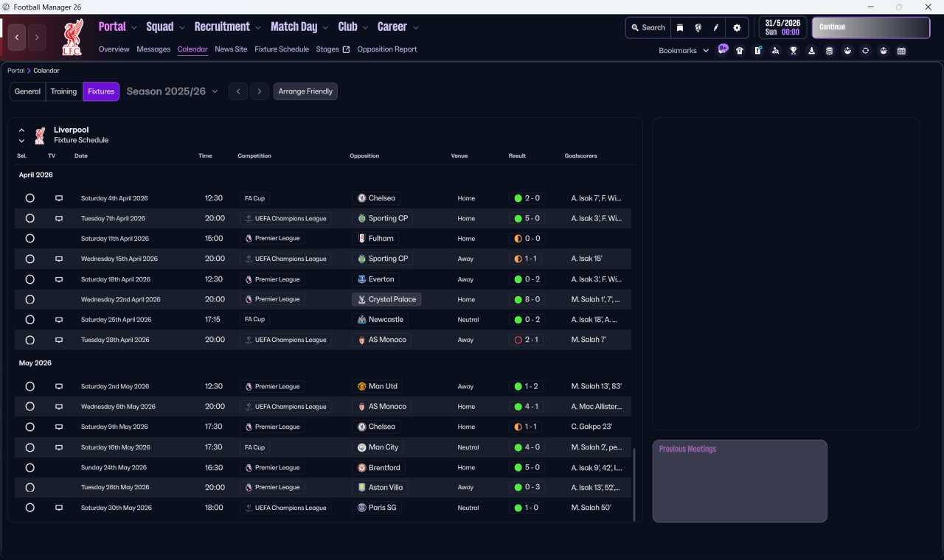Open the settings gear icon

(736, 28)
